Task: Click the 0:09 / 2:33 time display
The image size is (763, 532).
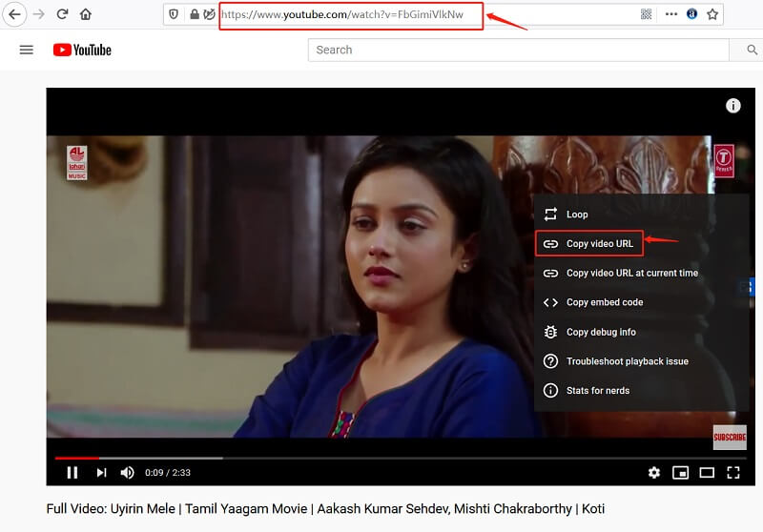Action: pyautogui.click(x=168, y=473)
